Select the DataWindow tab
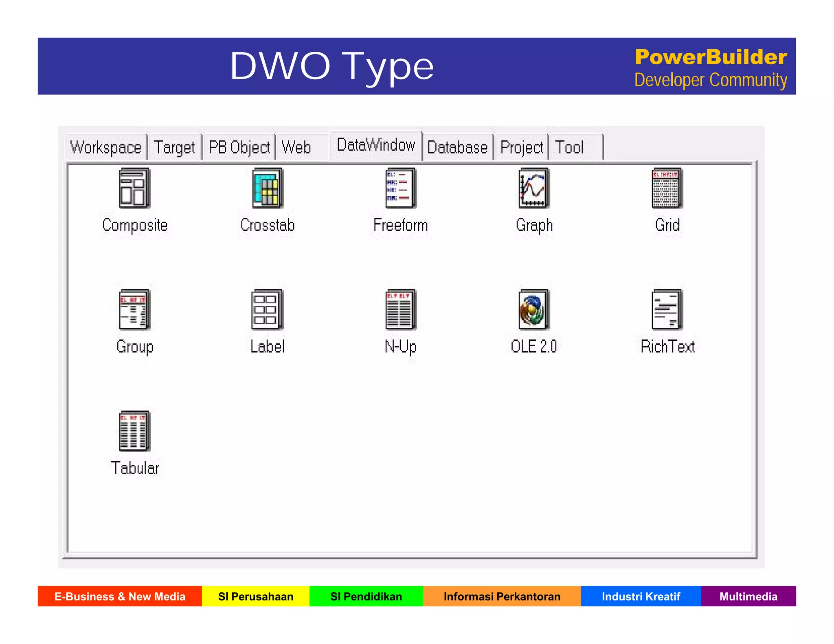The height and width of the screenshot is (644, 834). [376, 145]
